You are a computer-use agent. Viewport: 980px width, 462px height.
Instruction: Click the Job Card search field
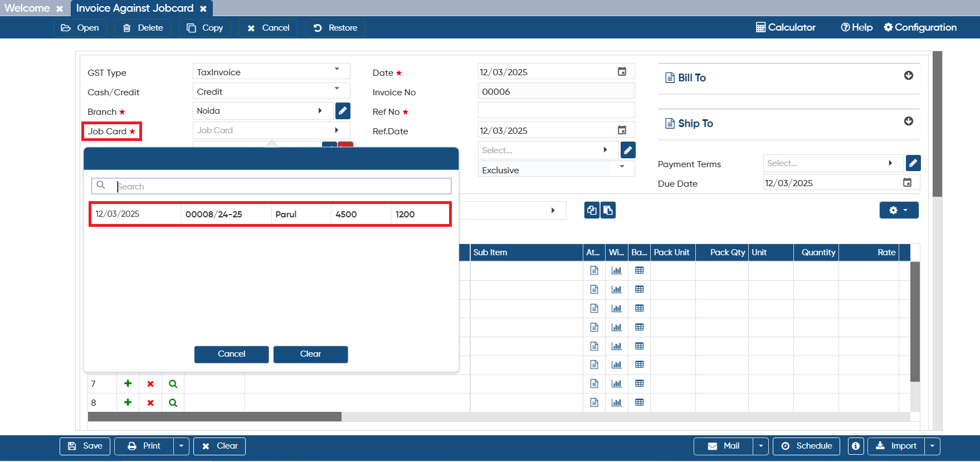tap(271, 186)
